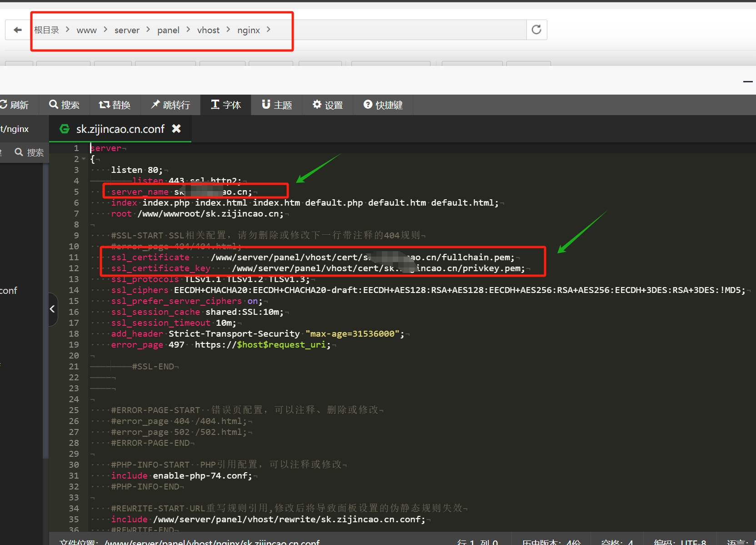Click the www breadcrumb folder
This screenshot has height=545, width=756.
click(x=86, y=30)
